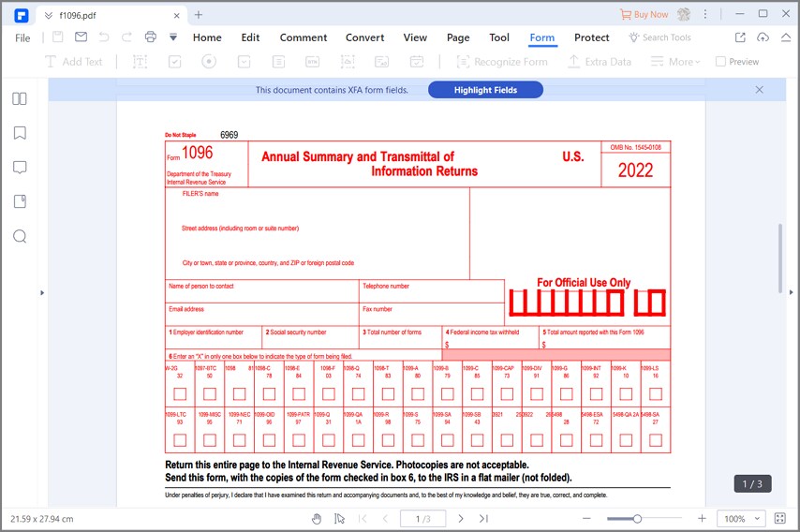Switch to the Home tab

coord(207,37)
